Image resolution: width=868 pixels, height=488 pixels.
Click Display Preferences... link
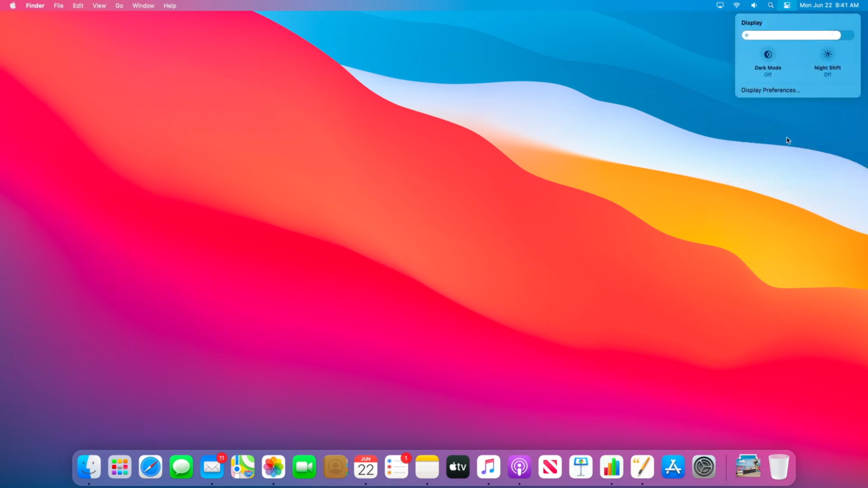coord(770,90)
